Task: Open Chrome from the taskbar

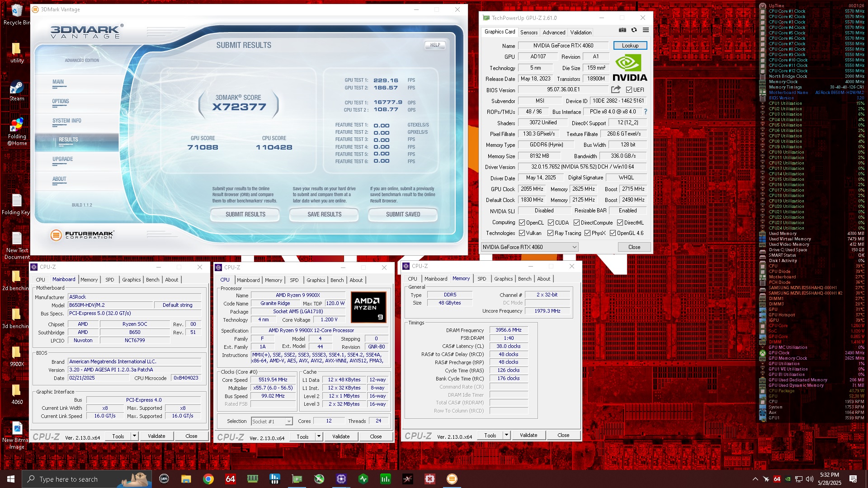Action: pyautogui.click(x=208, y=479)
